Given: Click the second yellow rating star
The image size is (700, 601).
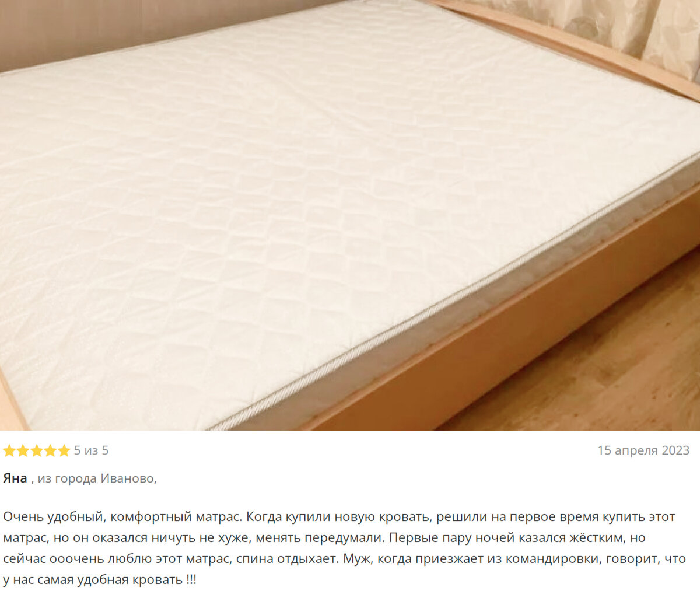Looking at the screenshot, I should click(23, 450).
